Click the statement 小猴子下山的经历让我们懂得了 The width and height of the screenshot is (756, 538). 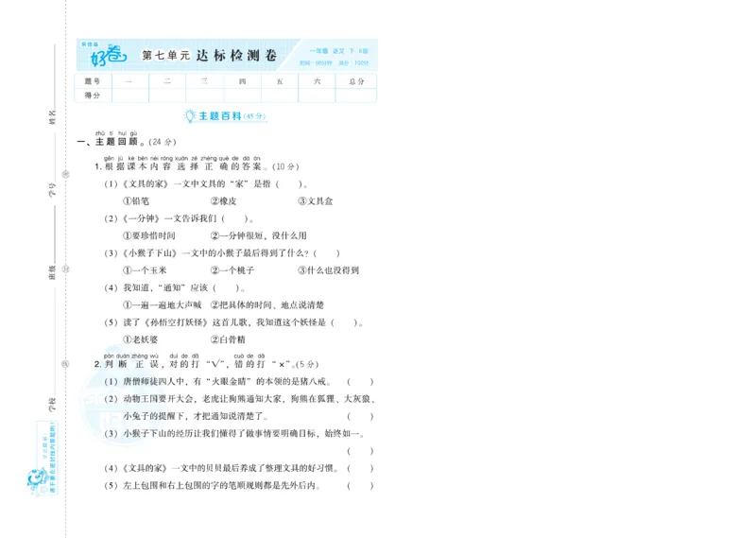pos(234,434)
